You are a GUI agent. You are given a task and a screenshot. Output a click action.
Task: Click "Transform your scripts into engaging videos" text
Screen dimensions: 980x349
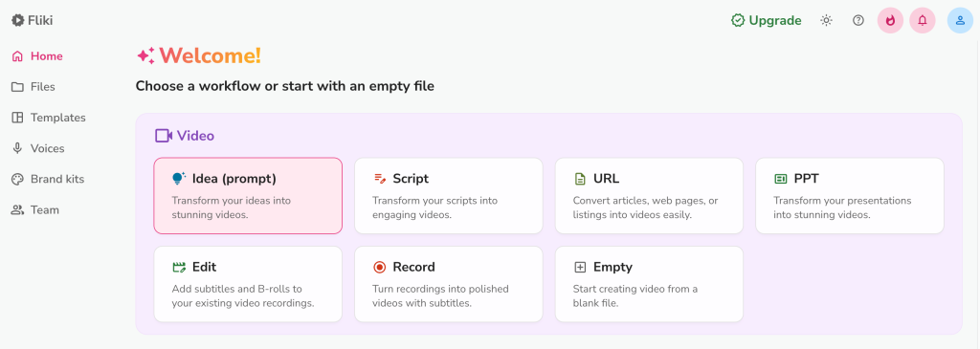(435, 207)
